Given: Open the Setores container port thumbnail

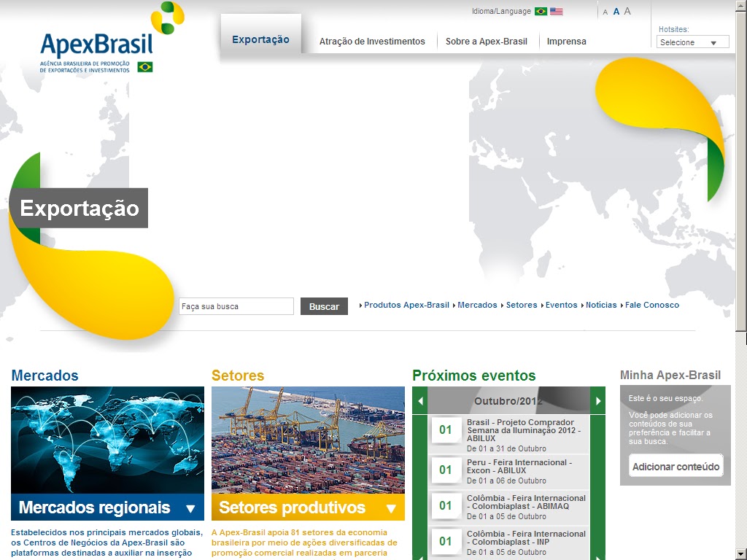Looking at the screenshot, I should pyautogui.click(x=309, y=440).
